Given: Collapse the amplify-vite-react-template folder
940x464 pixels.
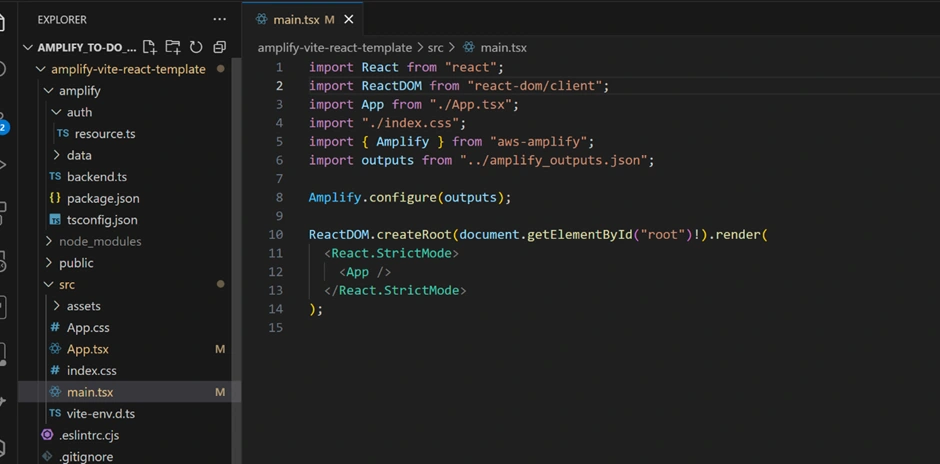Looking at the screenshot, I should [x=41, y=69].
